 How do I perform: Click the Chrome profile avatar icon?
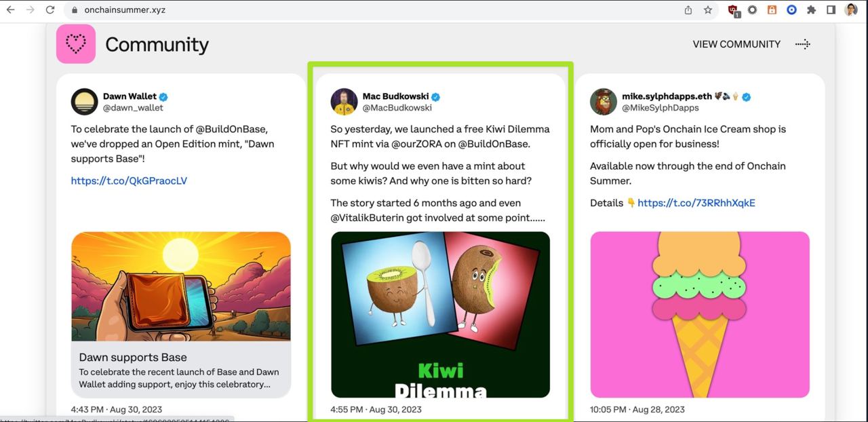tap(851, 10)
